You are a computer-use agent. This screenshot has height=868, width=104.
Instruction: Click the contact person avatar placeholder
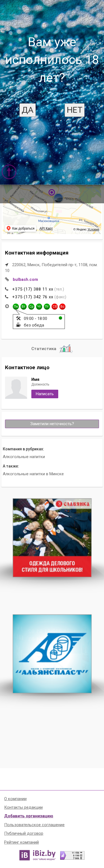(x=16, y=388)
